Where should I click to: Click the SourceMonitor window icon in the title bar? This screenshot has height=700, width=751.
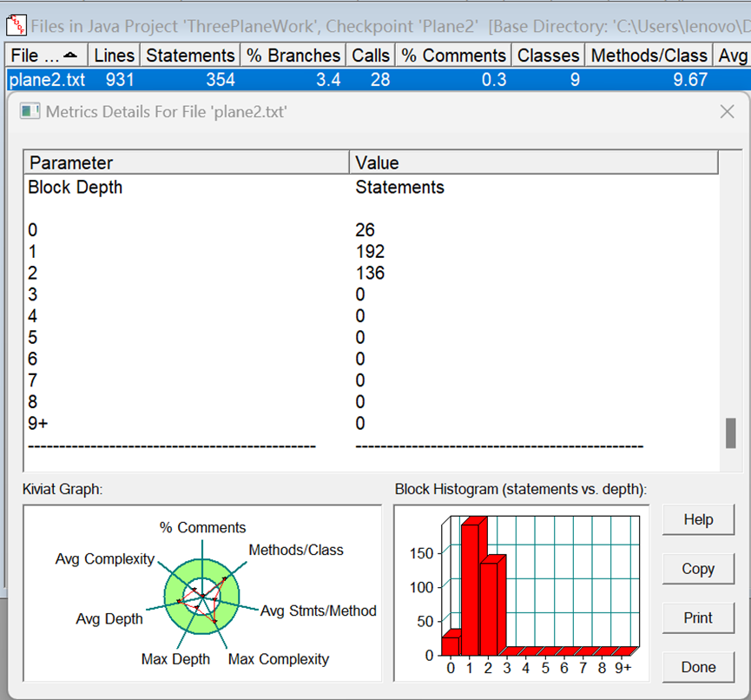(16, 25)
